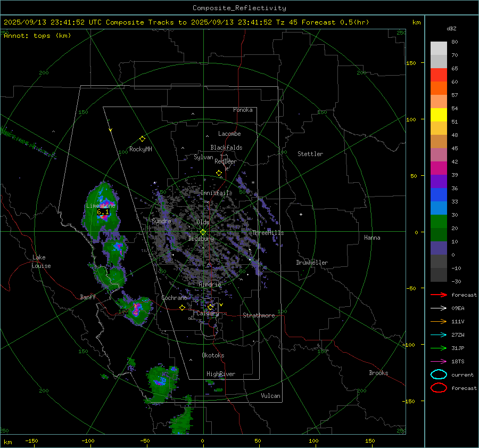
Task: Click the Airdrie city label
Action: [x=210, y=284]
